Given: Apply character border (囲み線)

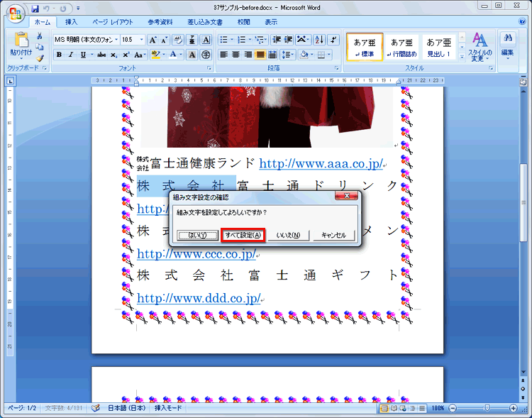Looking at the screenshot, I should coord(206,40).
